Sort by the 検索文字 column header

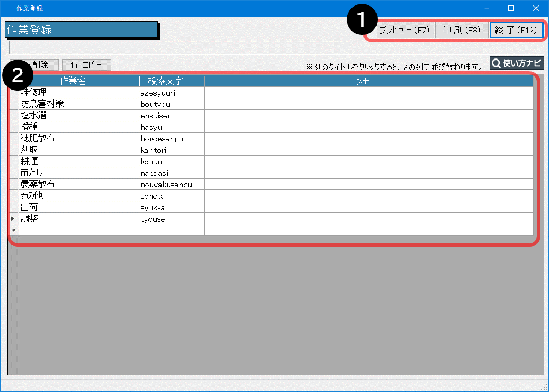(x=171, y=81)
